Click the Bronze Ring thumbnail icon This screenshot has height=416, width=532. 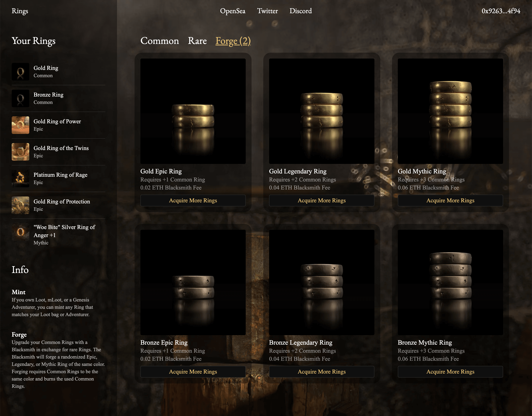click(x=20, y=98)
